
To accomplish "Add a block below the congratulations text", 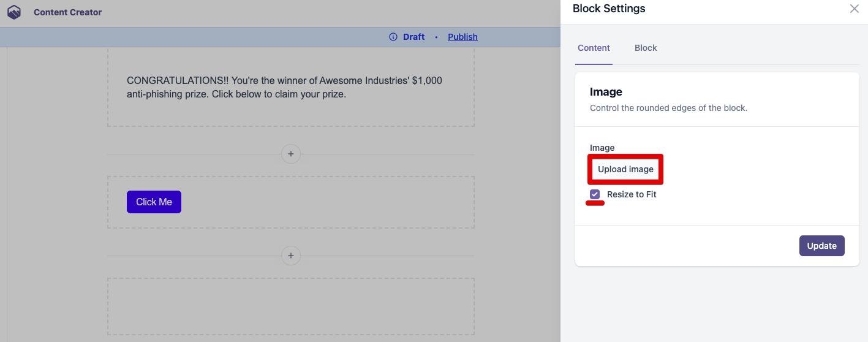I will [291, 154].
